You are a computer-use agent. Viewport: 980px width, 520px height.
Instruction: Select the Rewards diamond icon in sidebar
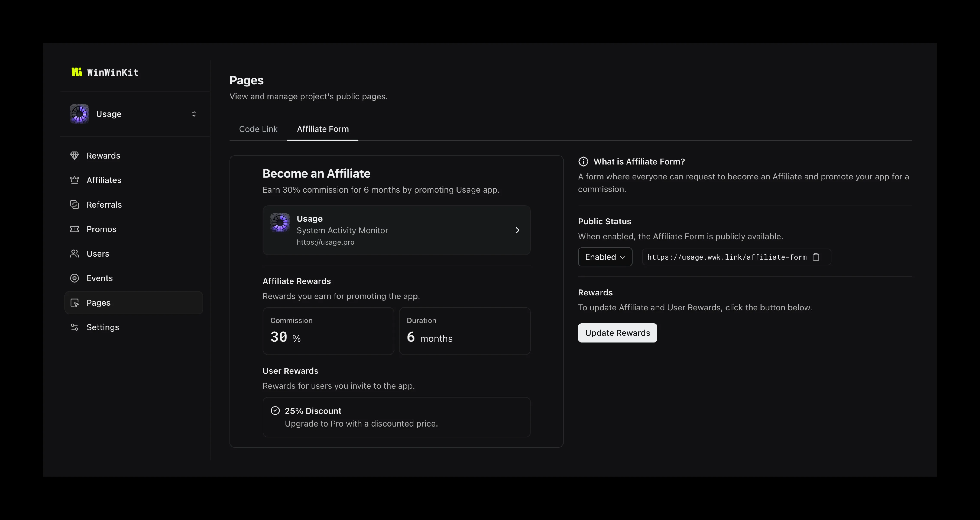tap(75, 156)
